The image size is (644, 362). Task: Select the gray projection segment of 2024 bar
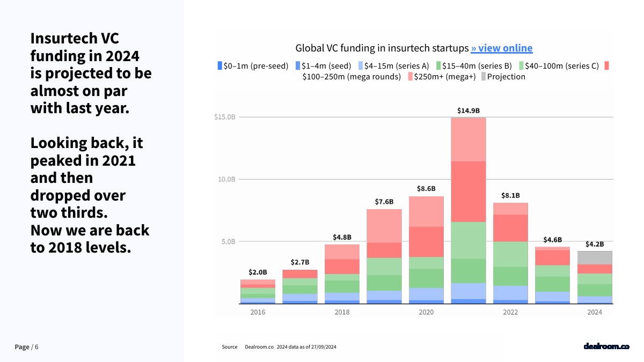pyautogui.click(x=595, y=257)
